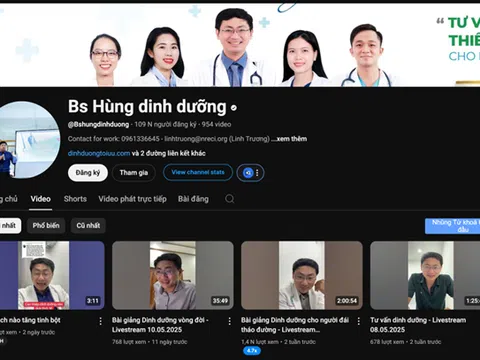480x360 pixels.
Task: Click the title ending 'nào tăng tinh bột'
Action: pos(30,320)
